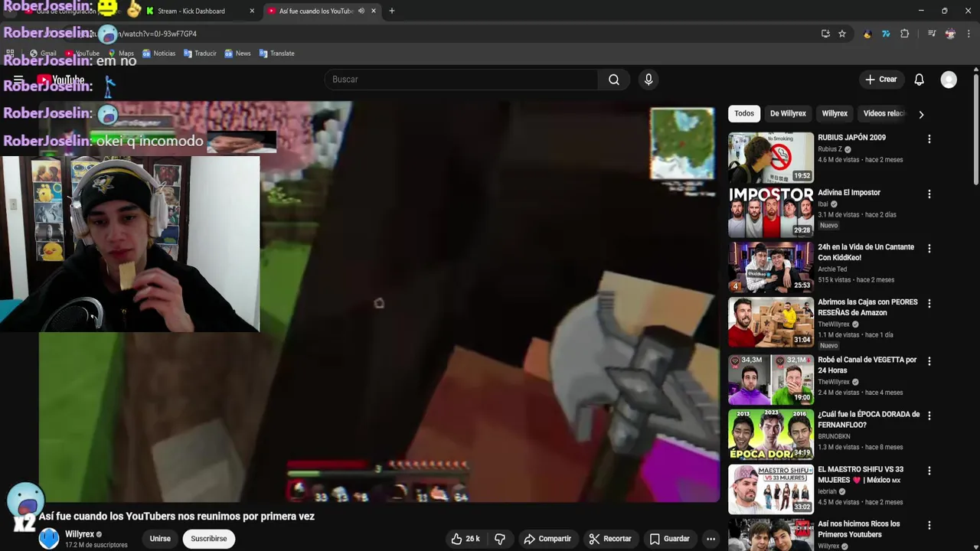Open the YouTube account avatar menu
The height and width of the screenshot is (551, 980).
(x=949, y=80)
